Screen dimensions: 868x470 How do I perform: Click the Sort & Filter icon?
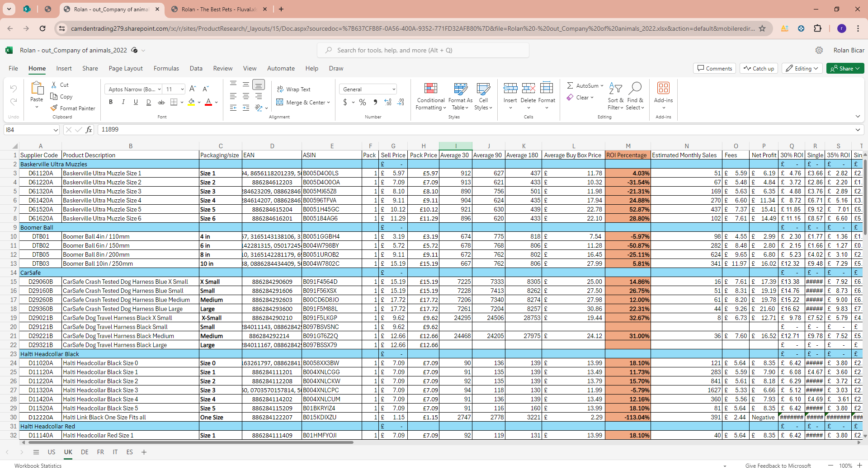[x=615, y=88]
